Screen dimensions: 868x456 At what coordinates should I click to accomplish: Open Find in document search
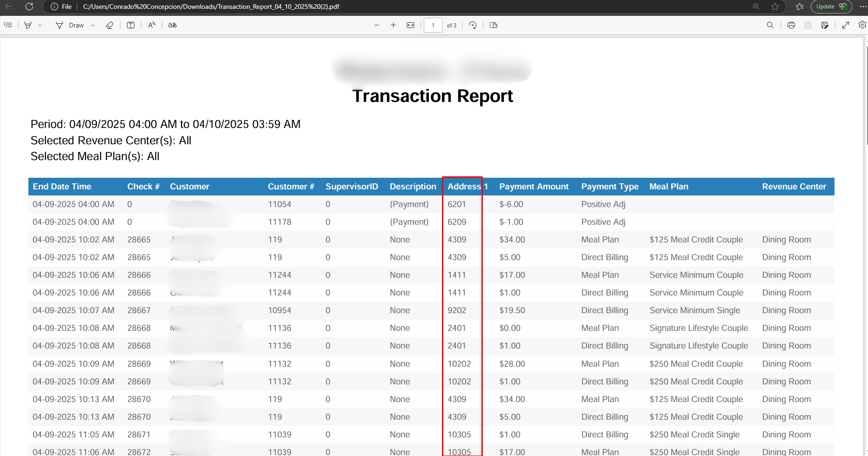point(770,25)
